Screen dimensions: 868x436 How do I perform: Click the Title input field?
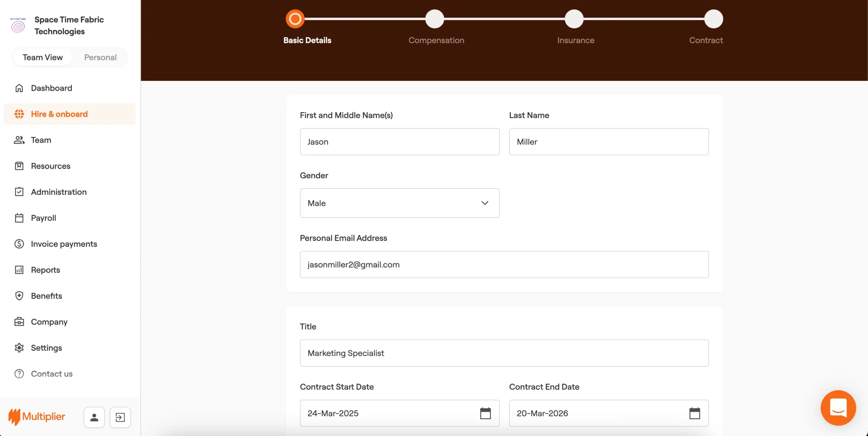504,353
